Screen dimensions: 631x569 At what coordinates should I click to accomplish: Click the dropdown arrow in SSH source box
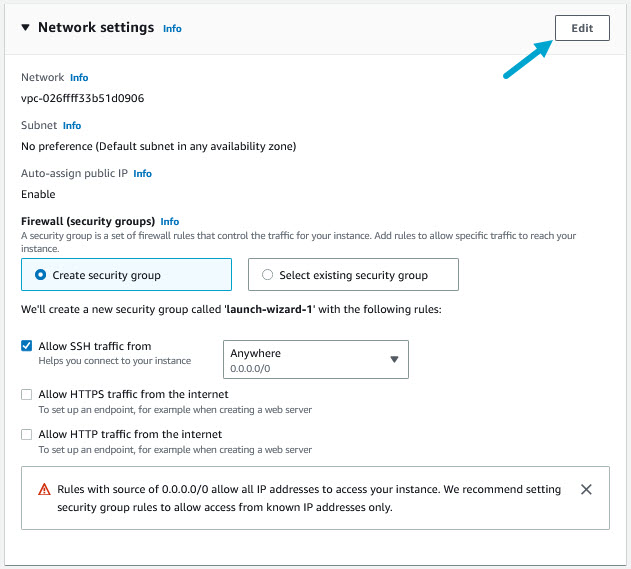coord(394,359)
